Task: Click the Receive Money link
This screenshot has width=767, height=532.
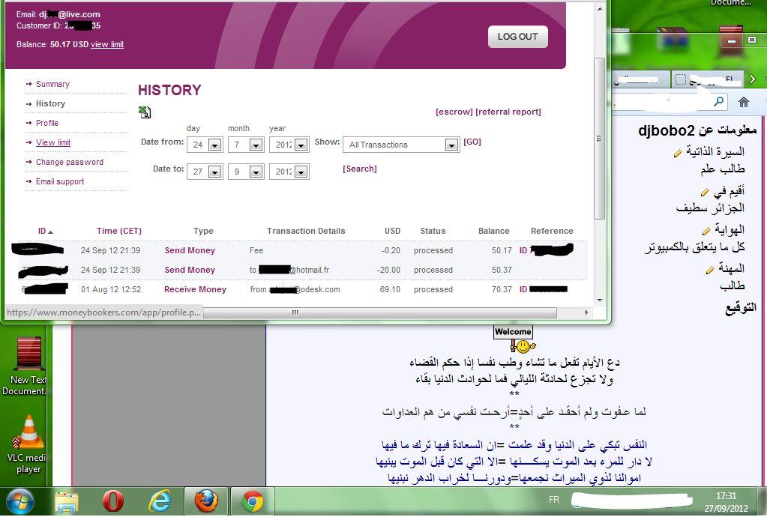Action: click(x=195, y=289)
